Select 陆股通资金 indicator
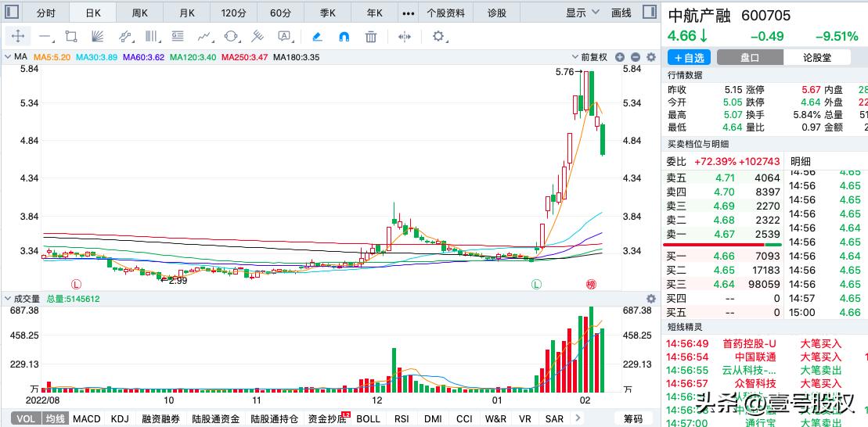This screenshot has height=427, width=868. click(x=216, y=418)
